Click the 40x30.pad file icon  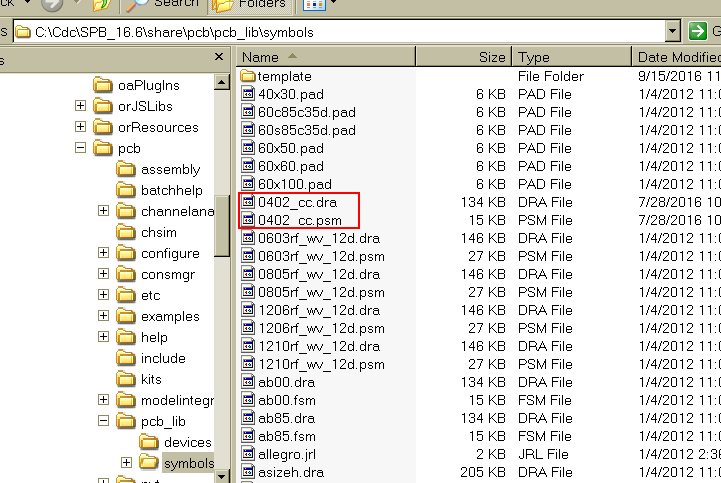[x=248, y=94]
